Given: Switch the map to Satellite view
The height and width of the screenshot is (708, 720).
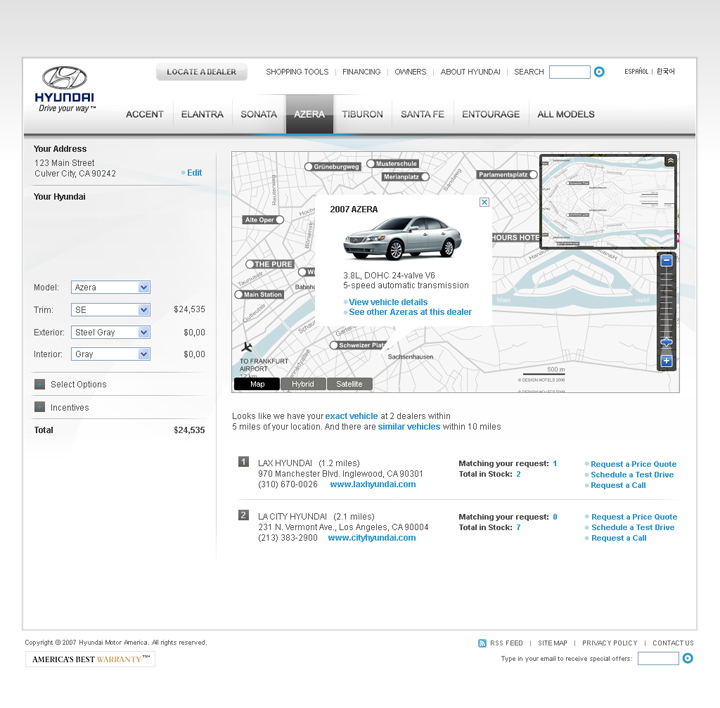Looking at the screenshot, I should tap(349, 384).
